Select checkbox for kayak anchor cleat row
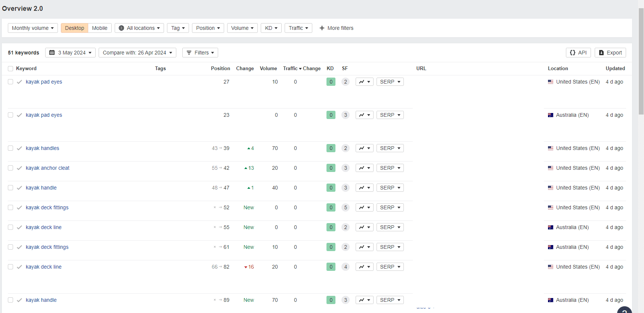Viewport: 644px width, 313px height. tap(10, 168)
